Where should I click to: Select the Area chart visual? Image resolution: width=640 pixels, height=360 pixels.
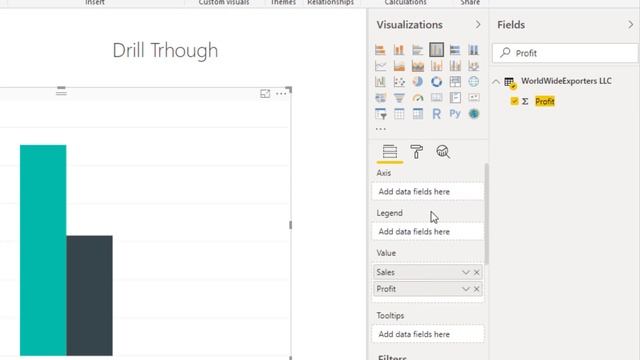point(399,66)
